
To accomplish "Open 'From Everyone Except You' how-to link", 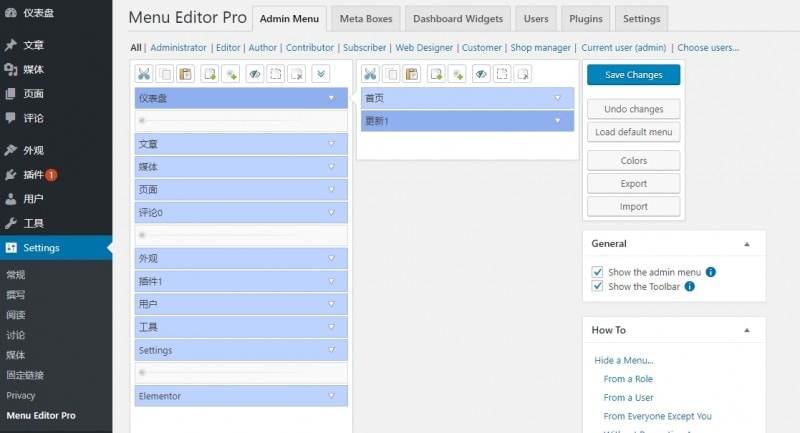I will [657, 416].
